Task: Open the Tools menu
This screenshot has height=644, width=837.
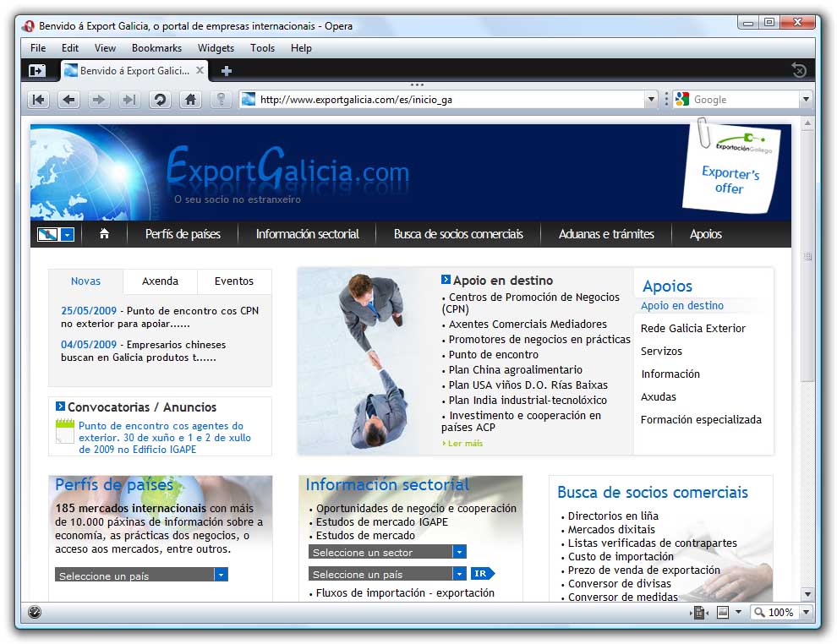Action: click(x=262, y=48)
